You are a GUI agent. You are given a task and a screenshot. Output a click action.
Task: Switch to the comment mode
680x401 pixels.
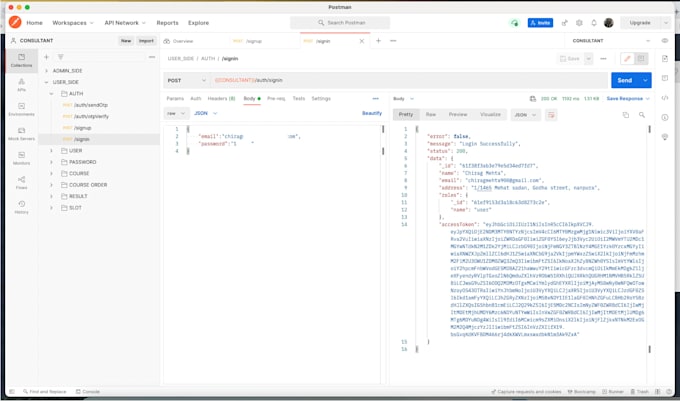tap(641, 59)
